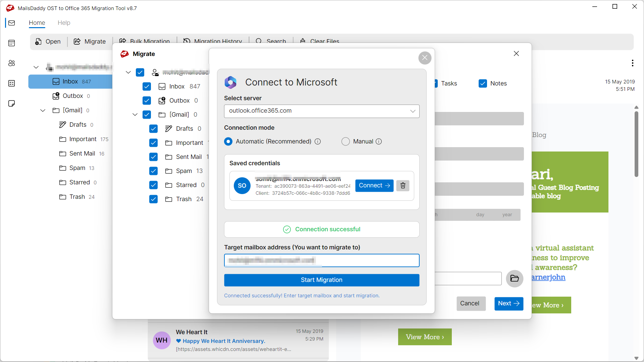
Task: Click the green View More button
Action: click(425, 337)
